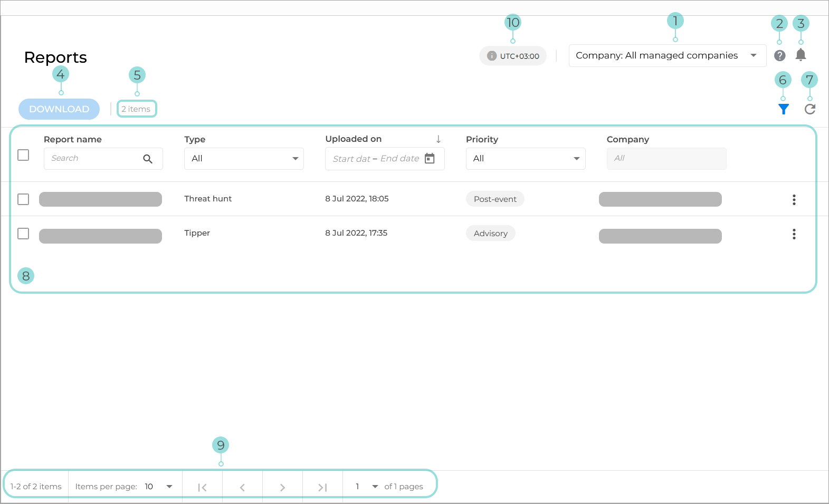This screenshot has height=504, width=829.
Task: Go to last page
Action: (x=322, y=487)
